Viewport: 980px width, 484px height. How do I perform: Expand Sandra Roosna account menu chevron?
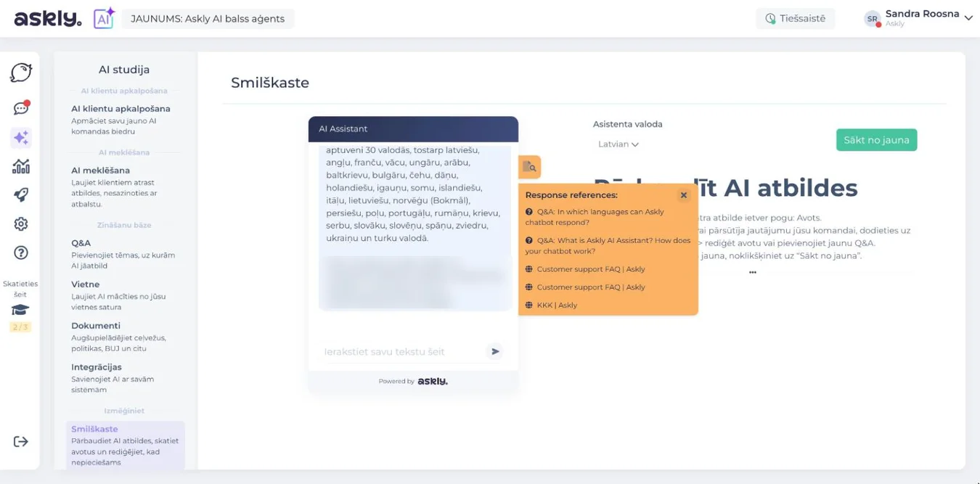pyautogui.click(x=968, y=18)
